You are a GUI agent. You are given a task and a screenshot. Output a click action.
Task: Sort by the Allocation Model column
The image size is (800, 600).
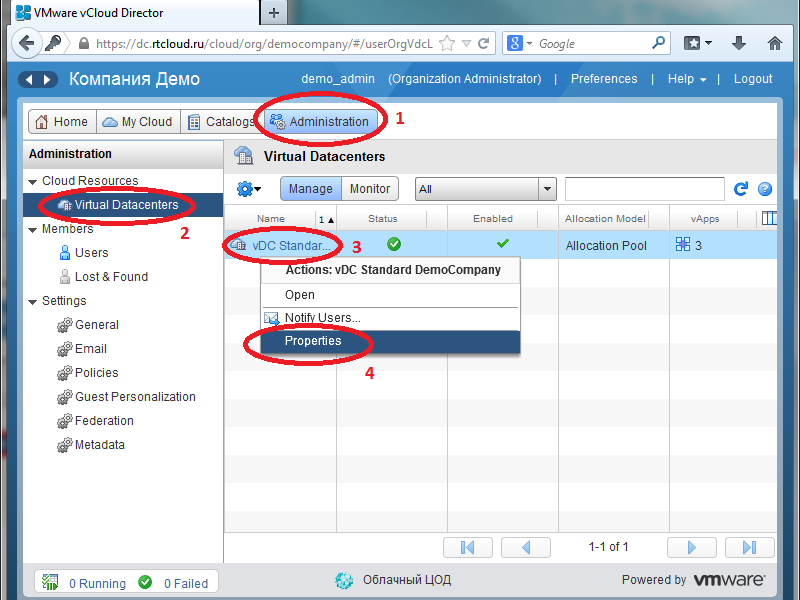coord(605,219)
